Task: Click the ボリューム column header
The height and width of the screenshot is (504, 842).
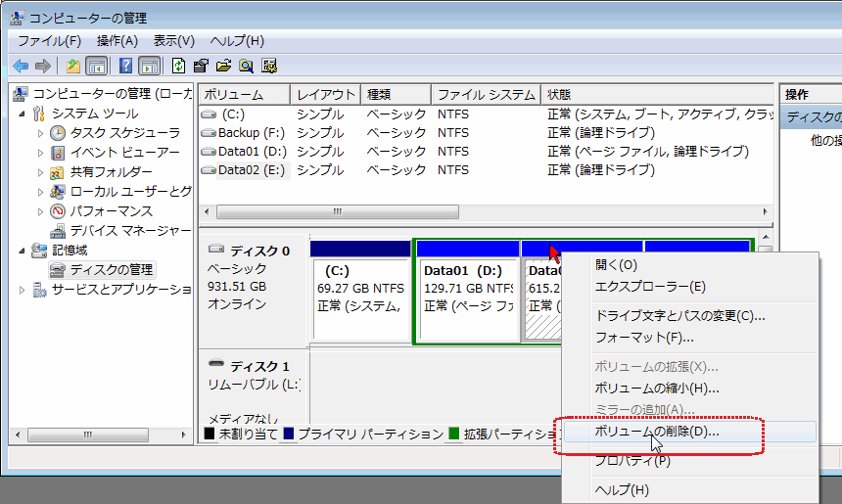Action: [x=244, y=95]
